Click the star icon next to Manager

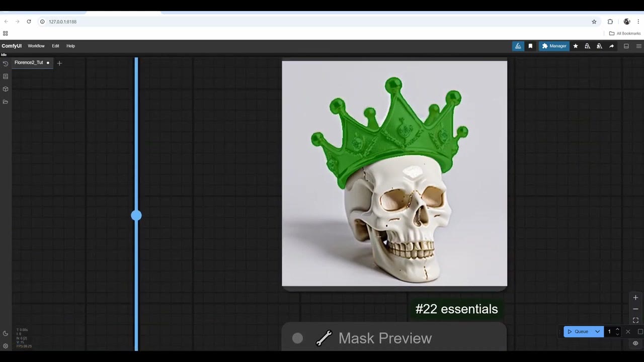576,46
